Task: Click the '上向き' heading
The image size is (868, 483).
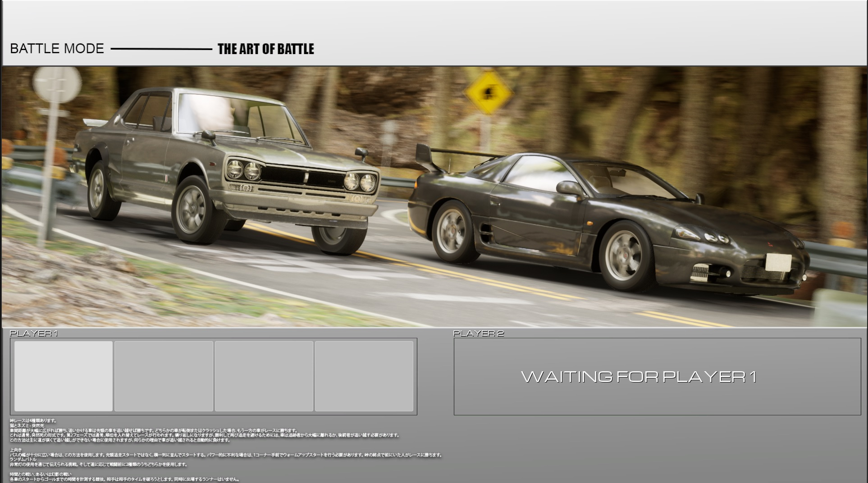Action: coord(16,450)
